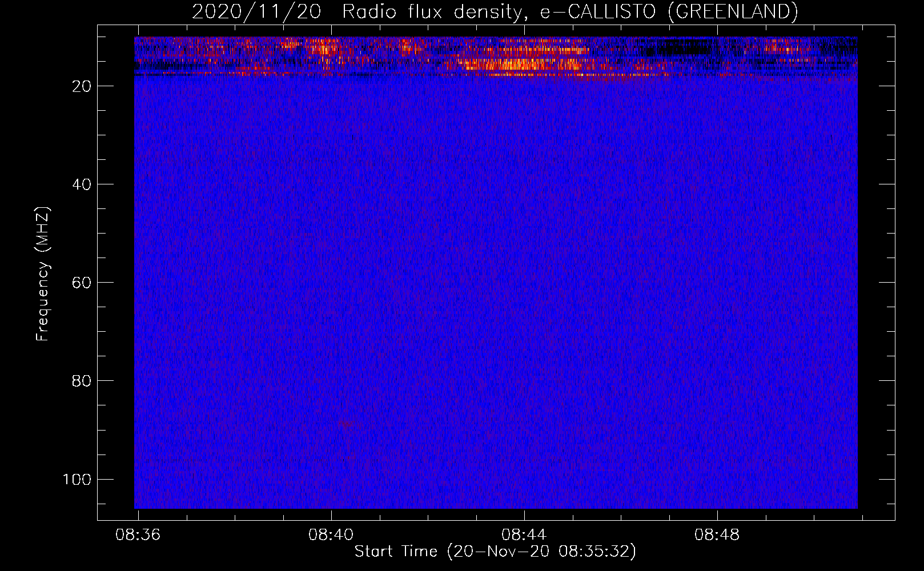Screen dimensions: 924x571
Task: Click the 60 MHz frequency tick label
Action: pyautogui.click(x=82, y=283)
